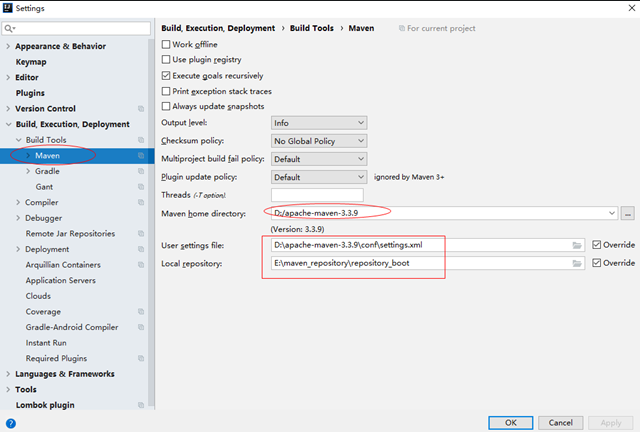640x432 pixels.
Task: Click the settings search field
Action: (76, 28)
